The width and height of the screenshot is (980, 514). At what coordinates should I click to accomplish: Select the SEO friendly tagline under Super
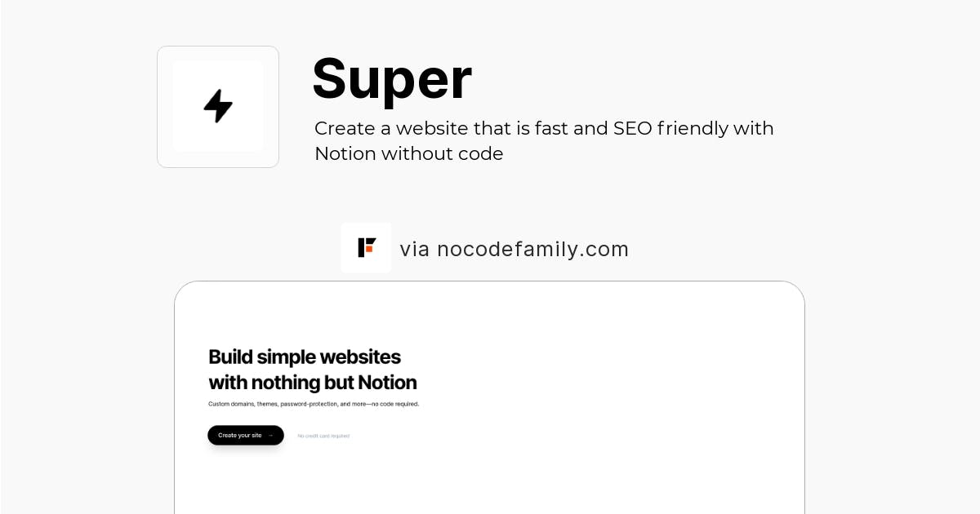coord(544,140)
